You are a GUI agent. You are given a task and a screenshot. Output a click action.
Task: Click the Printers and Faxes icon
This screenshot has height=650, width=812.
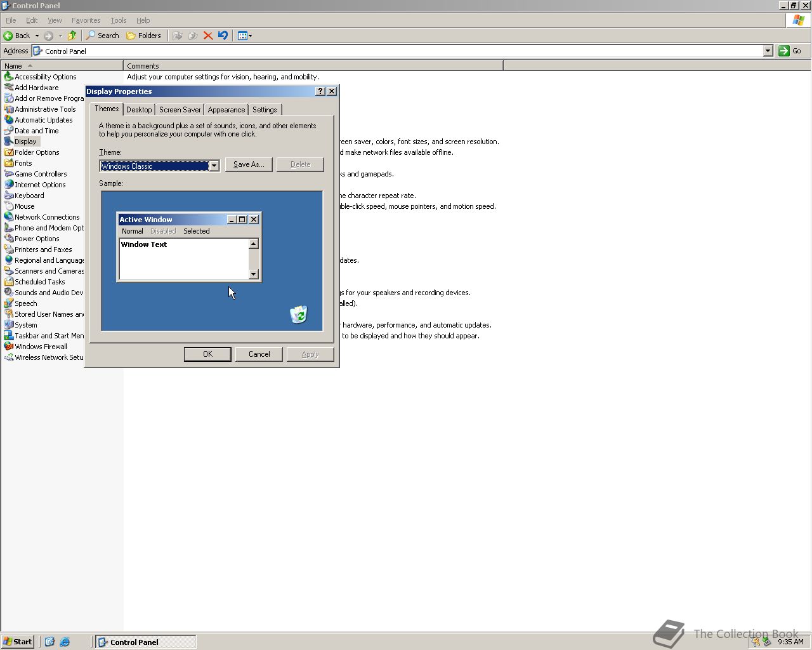click(9, 249)
